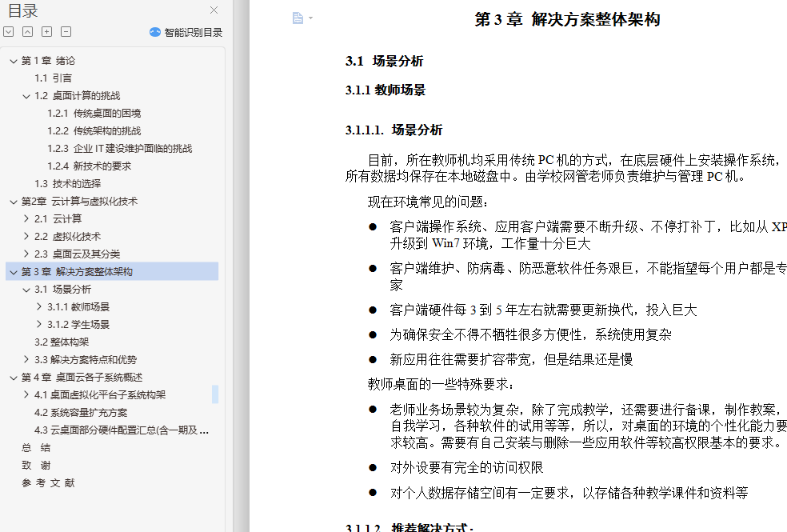
Task: Go to 4.2 系统容量扩充方案
Action: [x=81, y=413]
